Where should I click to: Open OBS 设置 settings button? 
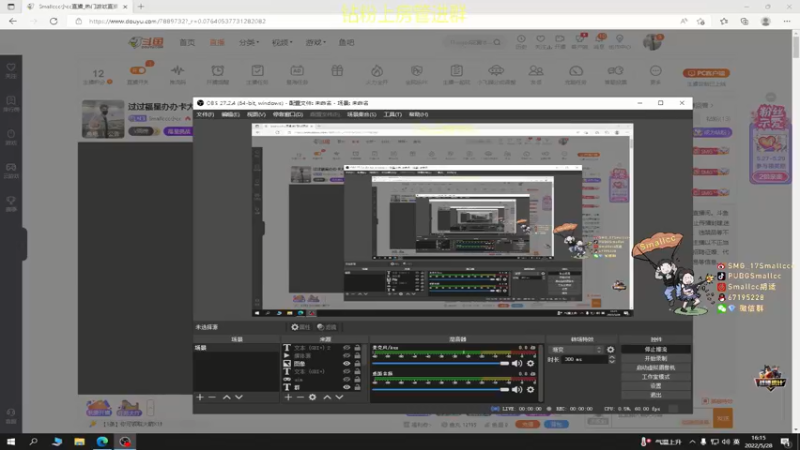656,386
